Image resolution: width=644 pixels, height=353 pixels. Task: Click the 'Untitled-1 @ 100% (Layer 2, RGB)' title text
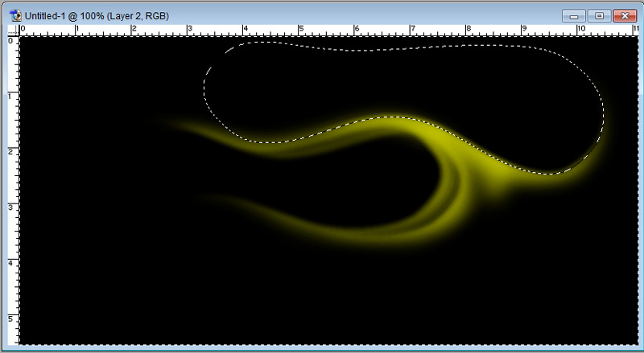(97, 16)
